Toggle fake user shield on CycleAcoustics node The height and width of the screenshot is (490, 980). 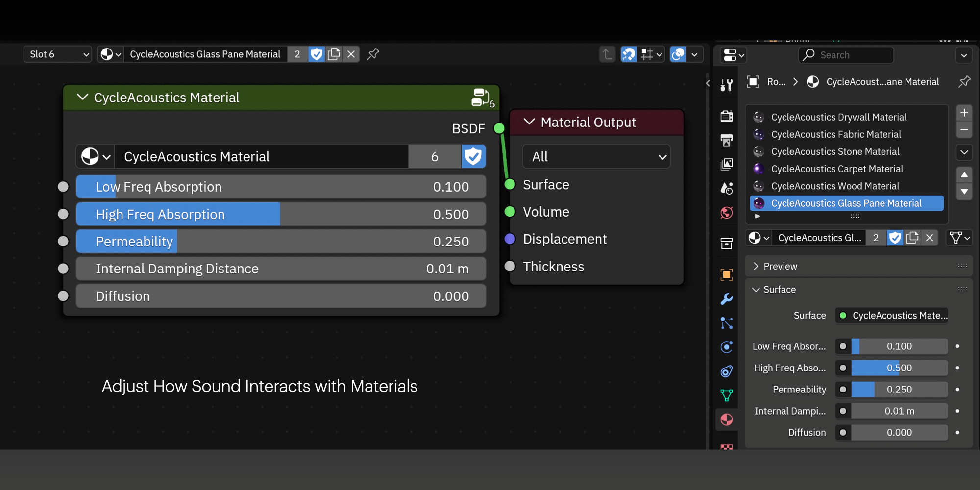pos(473,156)
